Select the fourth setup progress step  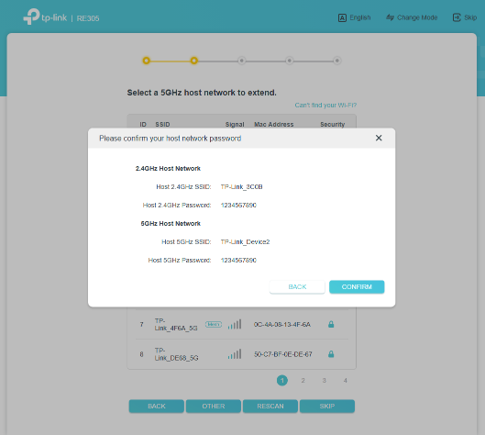click(289, 61)
